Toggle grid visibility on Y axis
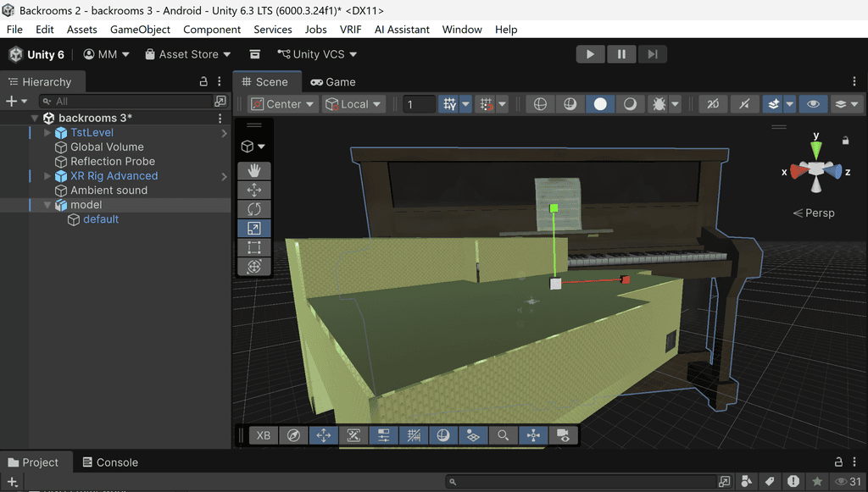 (449, 104)
